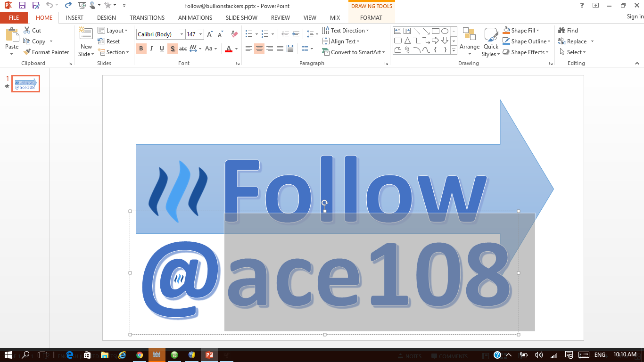Screen dimensions: 644x362
Task: Increase font size with the larger A
Action: (209, 34)
